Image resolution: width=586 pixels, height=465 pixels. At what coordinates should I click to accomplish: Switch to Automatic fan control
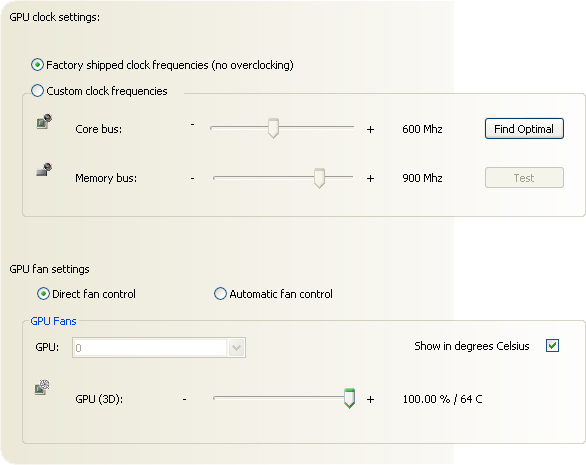pos(220,294)
